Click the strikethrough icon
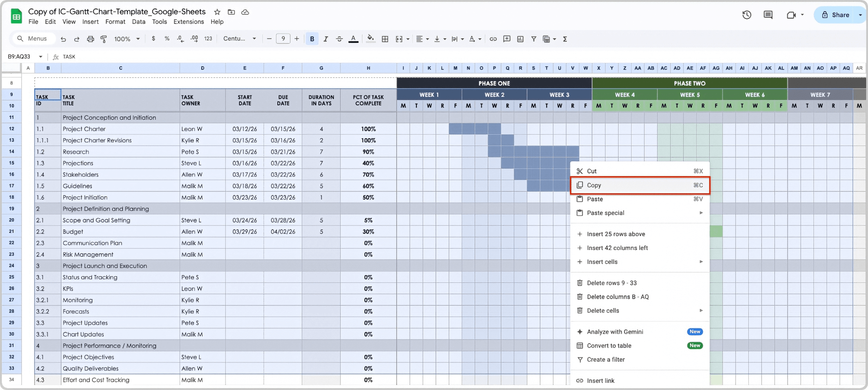 coord(339,39)
